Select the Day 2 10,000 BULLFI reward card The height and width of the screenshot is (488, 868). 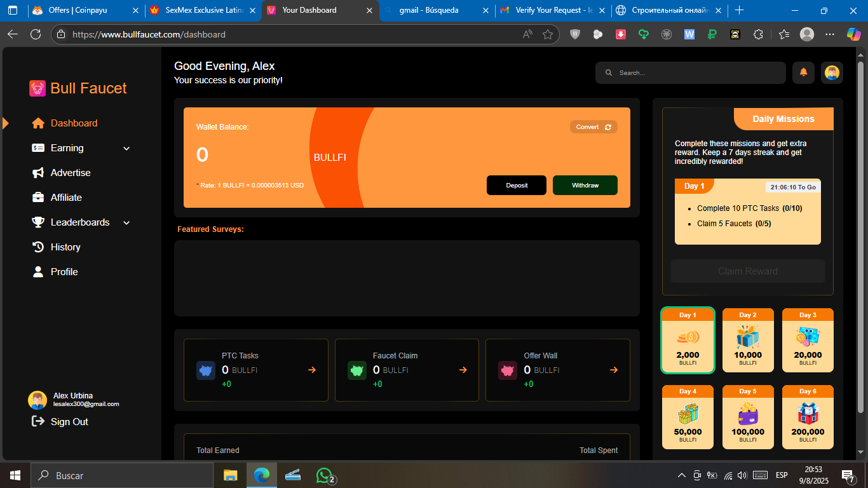click(x=748, y=340)
